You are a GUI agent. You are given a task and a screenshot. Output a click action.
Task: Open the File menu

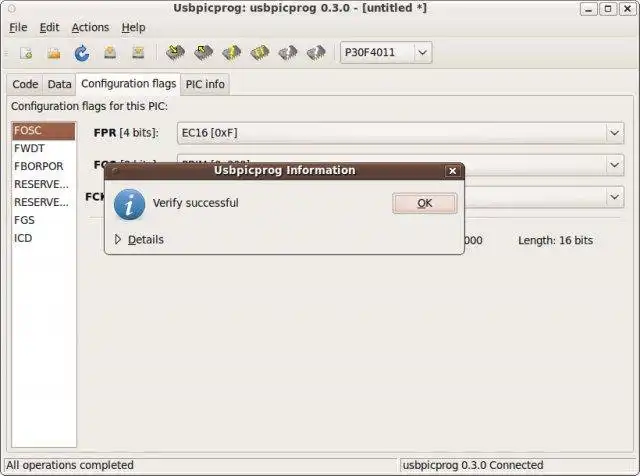(x=18, y=27)
